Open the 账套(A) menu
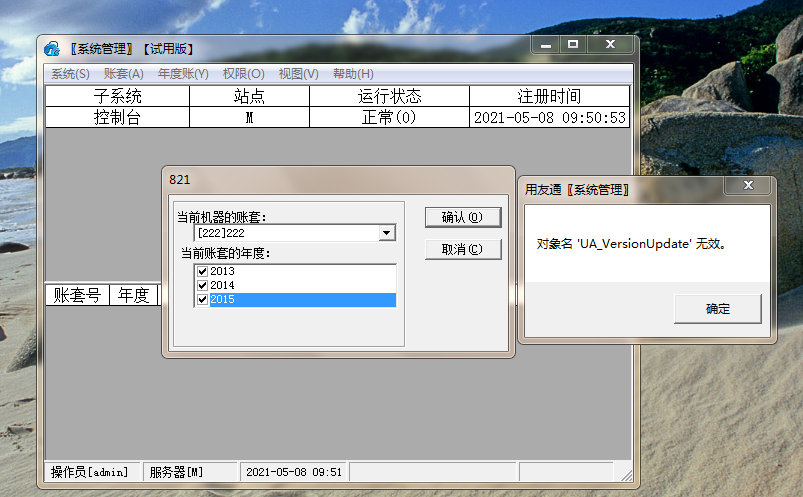The width and height of the screenshot is (803, 497). point(123,74)
